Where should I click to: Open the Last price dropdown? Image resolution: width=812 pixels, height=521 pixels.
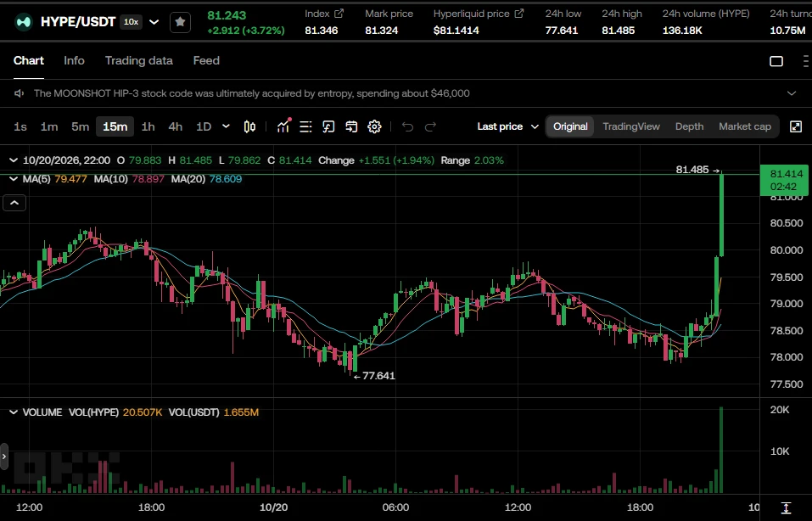point(507,126)
